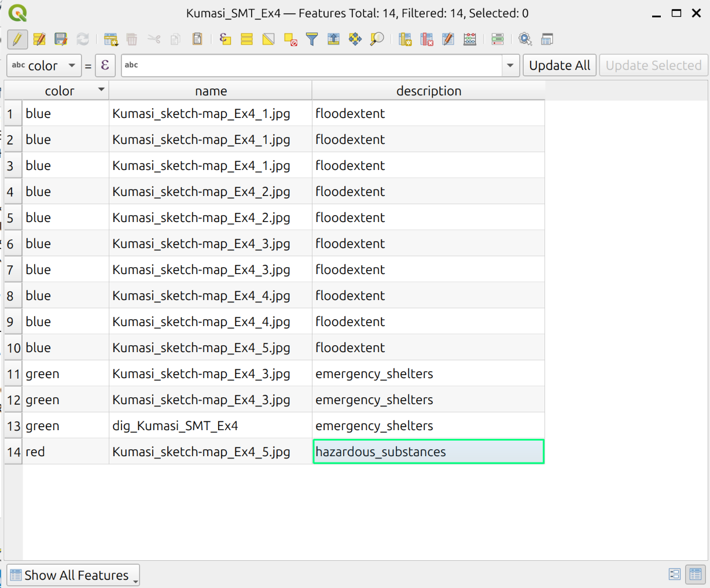Invert the feature selection
The image size is (710, 588).
268,39
